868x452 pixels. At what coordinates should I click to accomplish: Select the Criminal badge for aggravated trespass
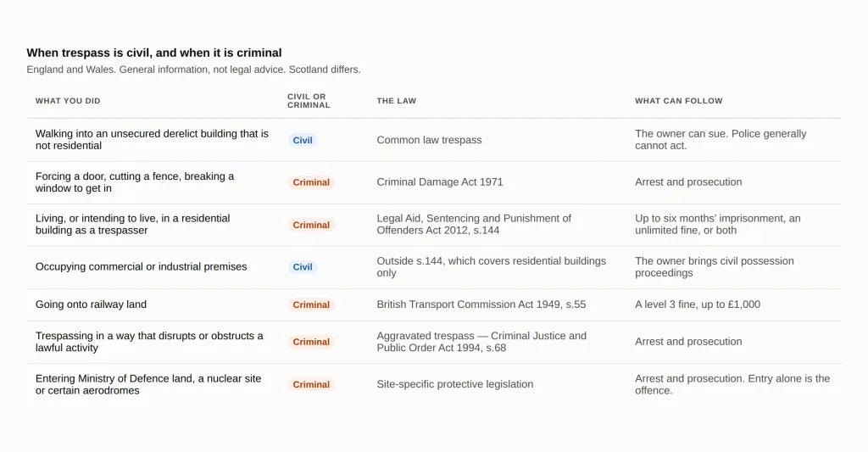click(x=311, y=342)
